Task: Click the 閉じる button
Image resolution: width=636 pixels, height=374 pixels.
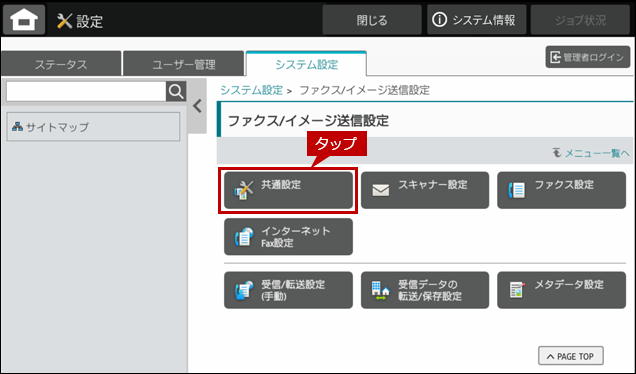Action: click(x=372, y=20)
